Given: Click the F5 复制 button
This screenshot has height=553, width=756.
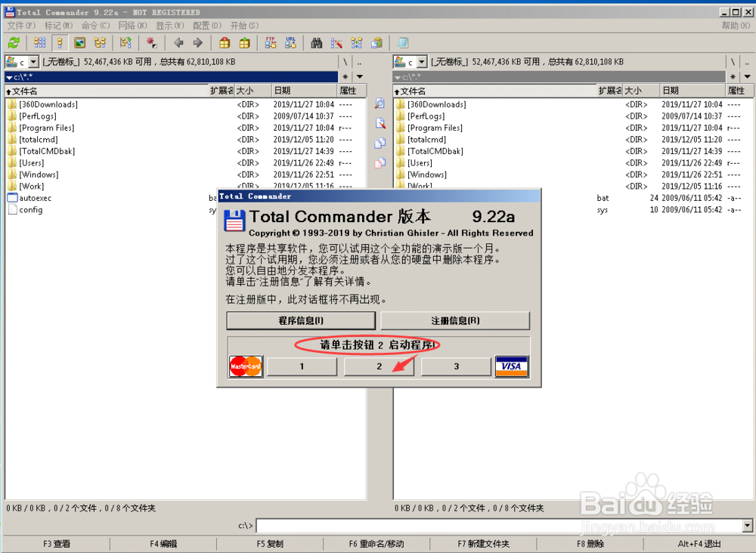Looking at the screenshot, I should point(270,544).
